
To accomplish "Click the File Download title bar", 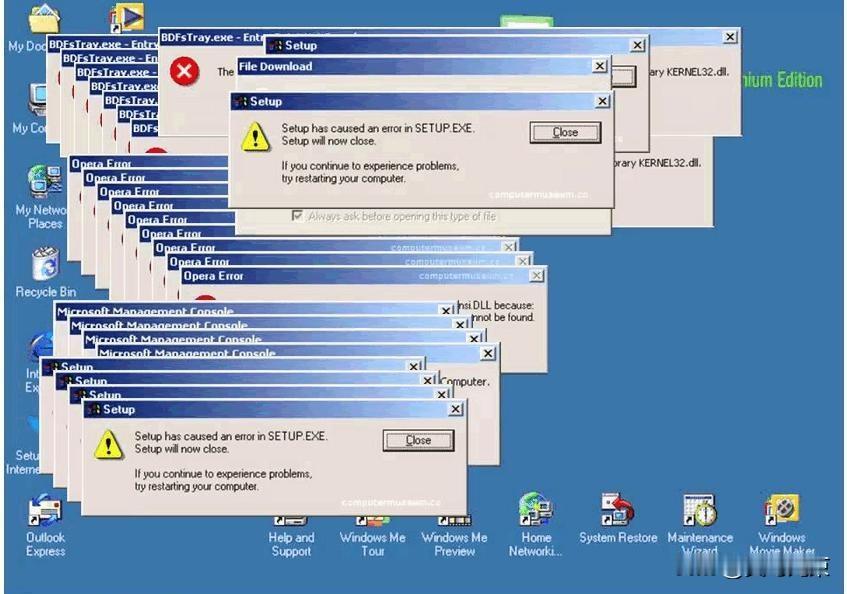I will click(423, 66).
